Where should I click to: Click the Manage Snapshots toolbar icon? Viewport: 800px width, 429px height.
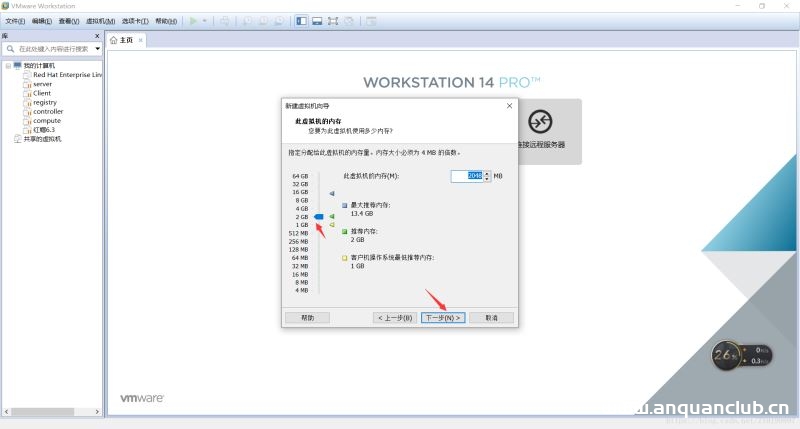280,21
